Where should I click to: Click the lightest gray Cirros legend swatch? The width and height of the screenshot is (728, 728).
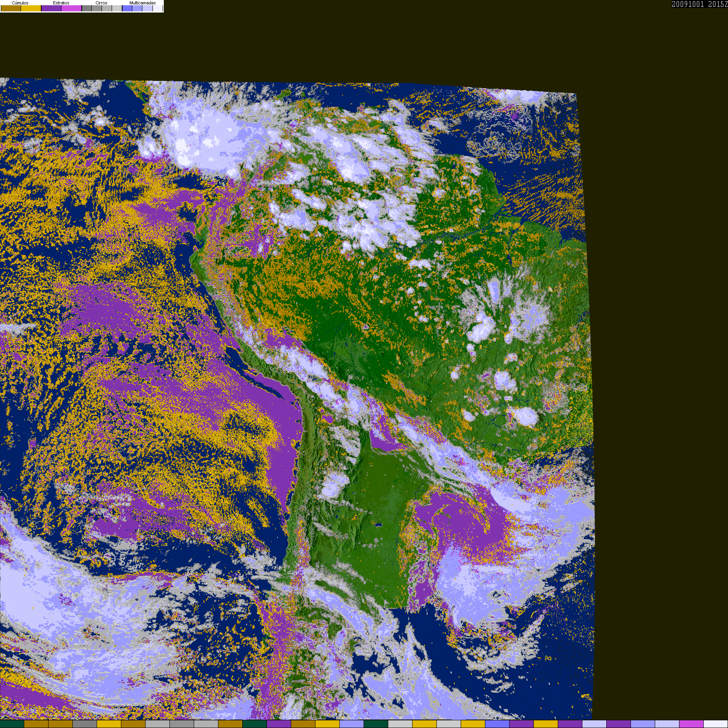coord(117,8)
